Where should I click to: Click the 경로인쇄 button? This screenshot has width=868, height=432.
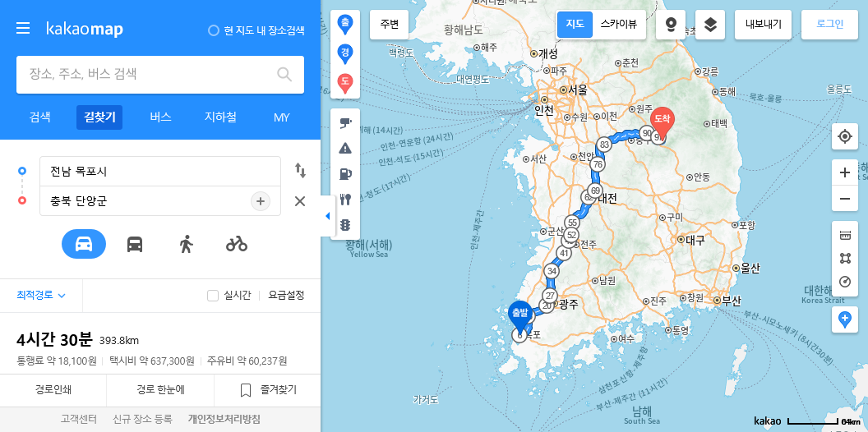tap(53, 390)
